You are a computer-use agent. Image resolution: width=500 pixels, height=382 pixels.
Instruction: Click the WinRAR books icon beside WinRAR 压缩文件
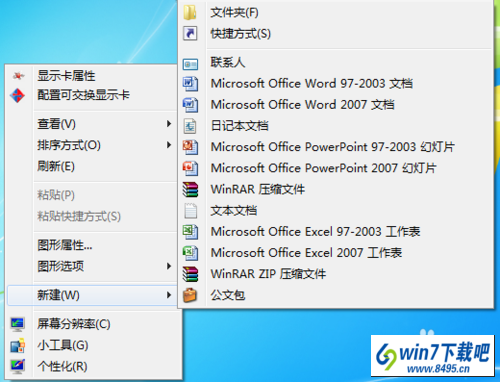tap(190, 189)
